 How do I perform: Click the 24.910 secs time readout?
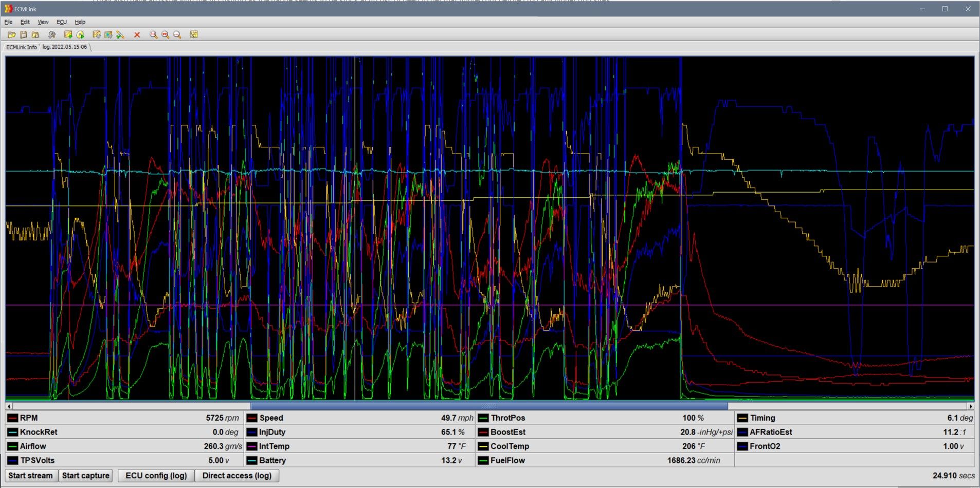tap(954, 476)
